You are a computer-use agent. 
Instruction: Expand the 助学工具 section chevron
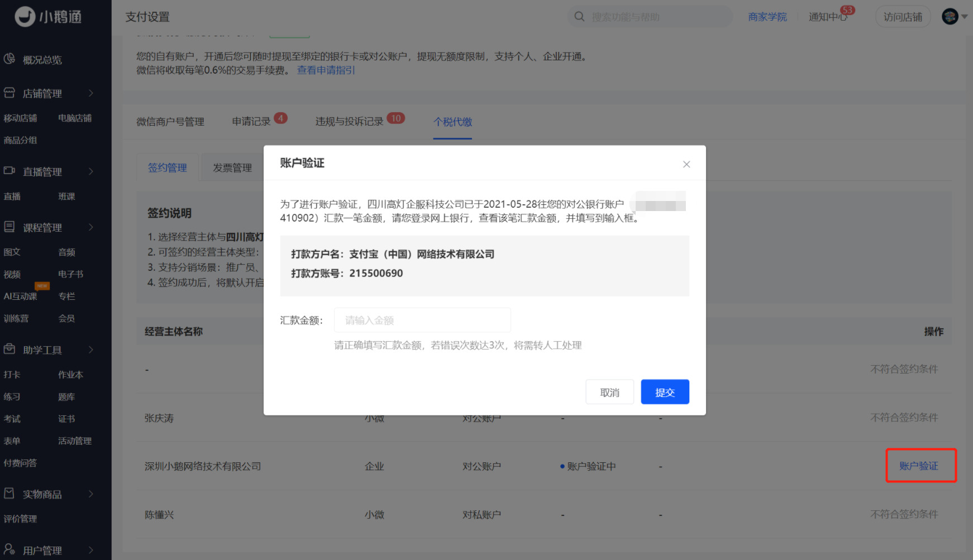(x=91, y=350)
